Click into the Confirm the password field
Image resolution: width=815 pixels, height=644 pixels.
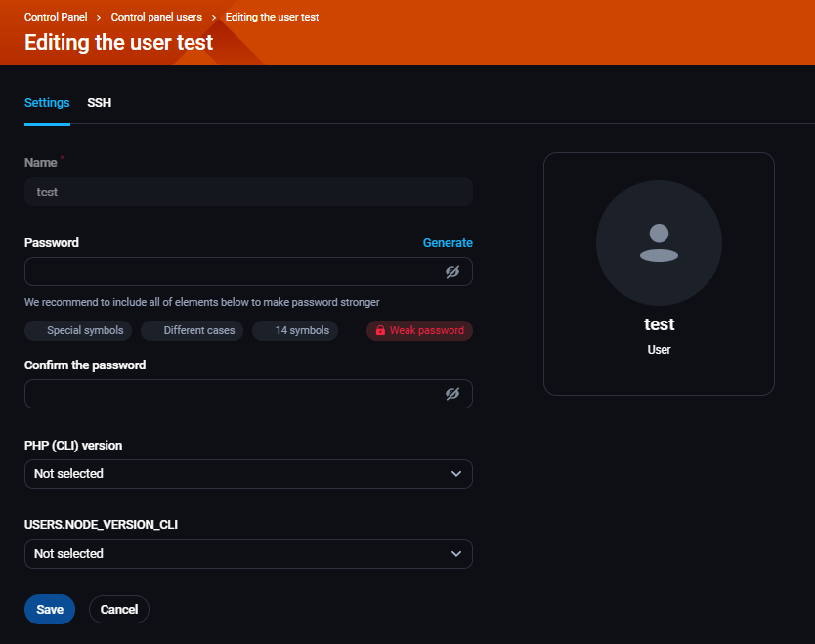click(x=230, y=394)
